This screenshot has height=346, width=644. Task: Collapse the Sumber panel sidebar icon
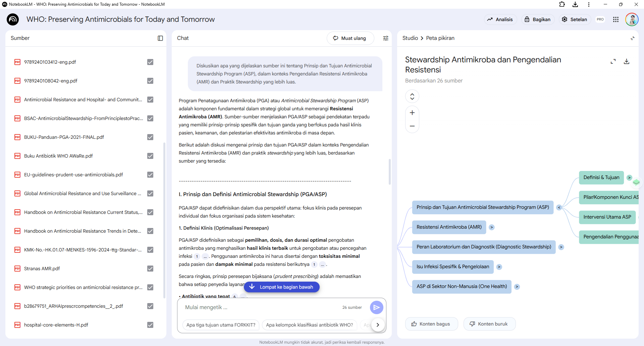[160, 38]
